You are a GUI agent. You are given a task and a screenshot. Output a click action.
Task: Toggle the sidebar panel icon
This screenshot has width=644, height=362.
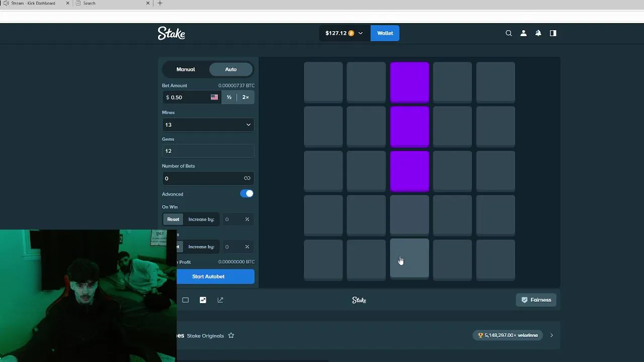click(x=553, y=33)
